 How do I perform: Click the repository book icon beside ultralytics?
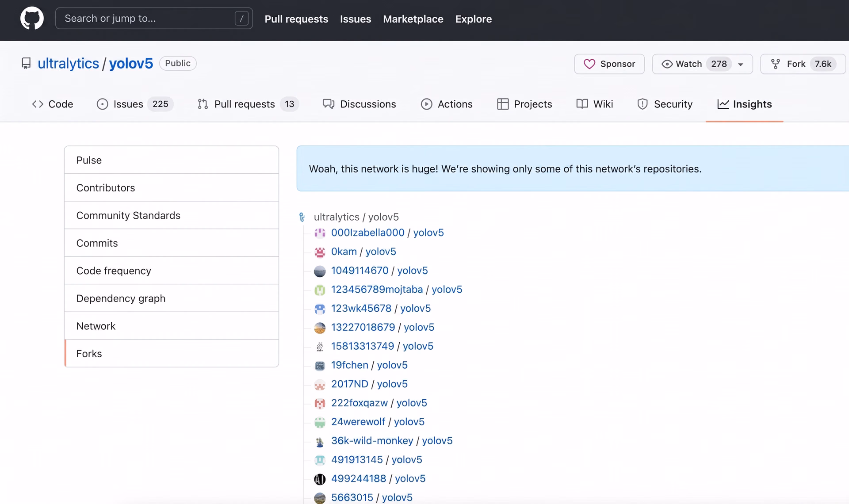click(26, 63)
